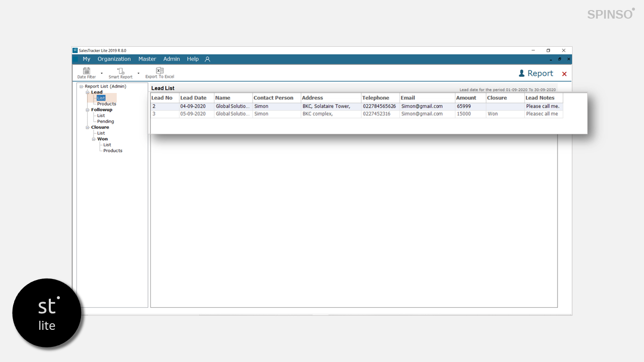Open the Master menu
Screen dimensions: 644x362
coord(147,59)
